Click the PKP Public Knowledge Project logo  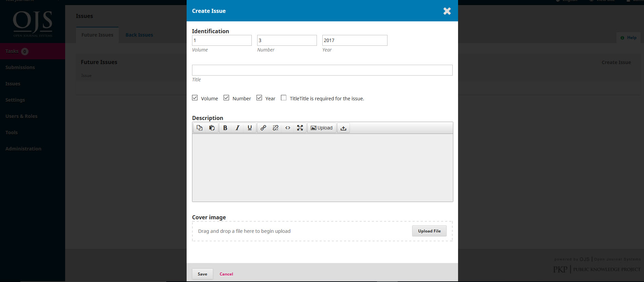597,269
